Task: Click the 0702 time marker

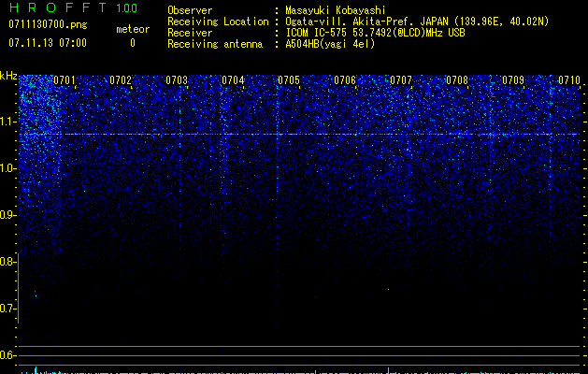Action: pyautogui.click(x=121, y=79)
